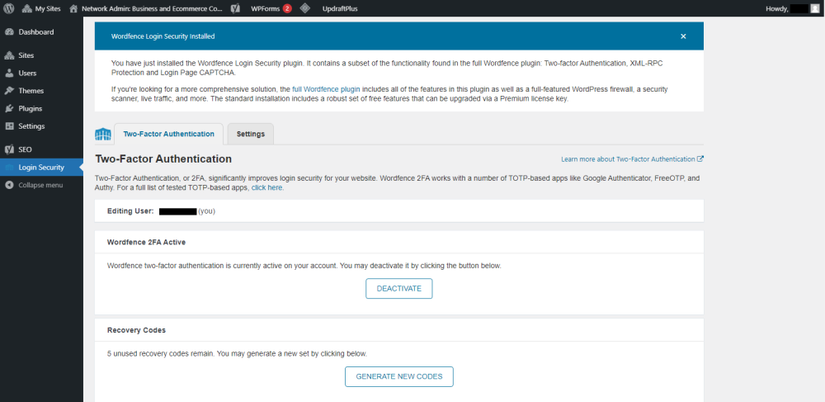
Task: Open Users label in sidebar
Action: (x=27, y=73)
